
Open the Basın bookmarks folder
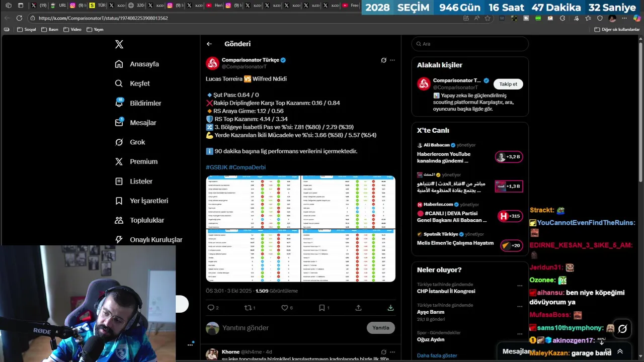[49, 30]
